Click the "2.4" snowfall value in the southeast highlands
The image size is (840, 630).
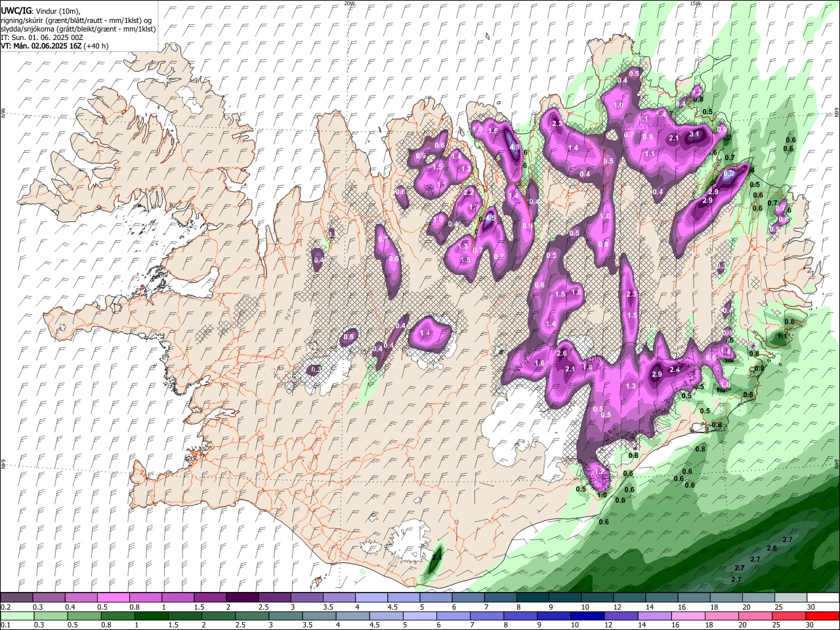(674, 370)
